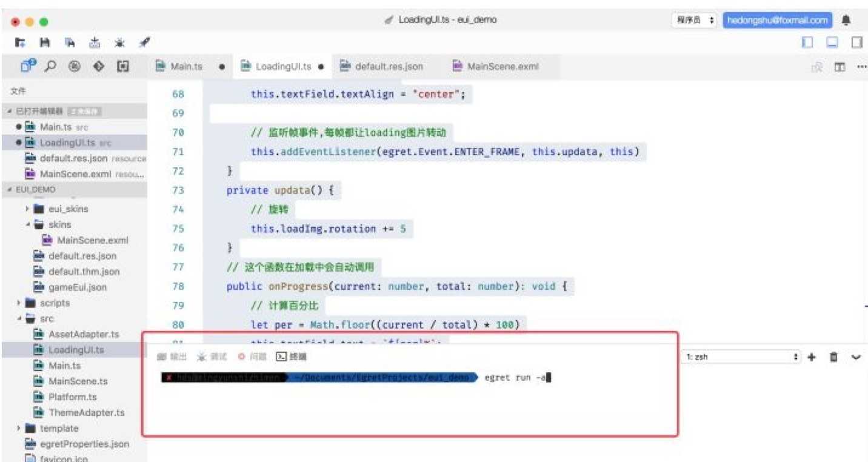
Task: Open the file Explorer sidebar view
Action: pos(28,66)
